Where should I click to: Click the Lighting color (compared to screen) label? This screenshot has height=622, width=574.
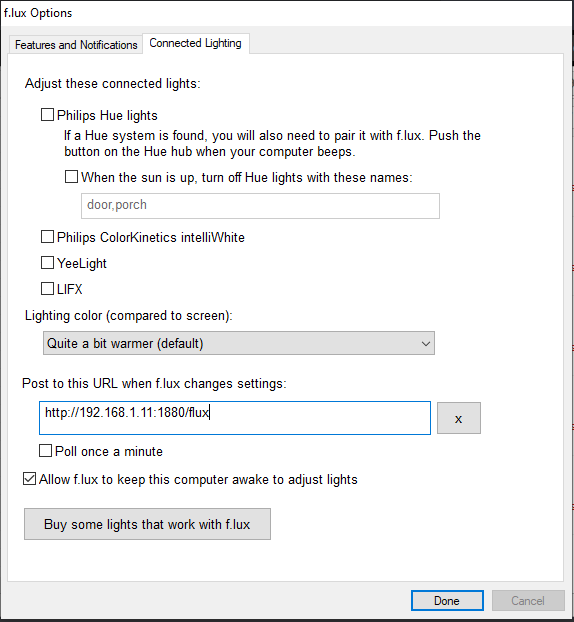point(129,316)
